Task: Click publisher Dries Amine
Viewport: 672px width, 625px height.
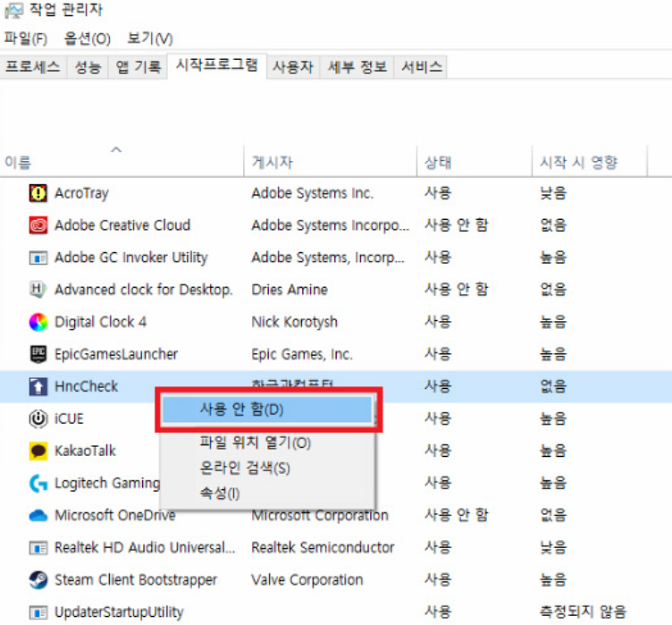Action: 290,290
